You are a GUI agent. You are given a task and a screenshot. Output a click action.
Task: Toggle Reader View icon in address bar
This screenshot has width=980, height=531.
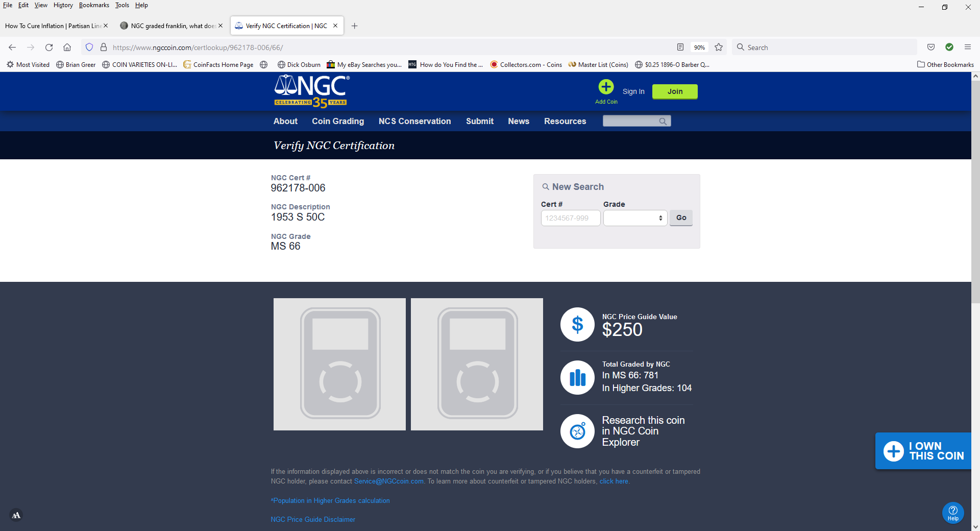point(680,47)
